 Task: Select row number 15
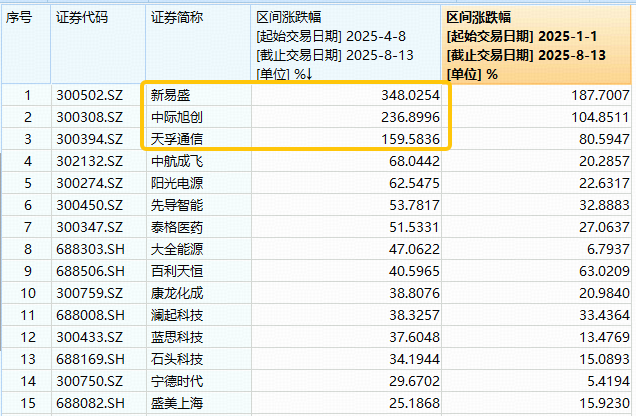tap(28, 403)
